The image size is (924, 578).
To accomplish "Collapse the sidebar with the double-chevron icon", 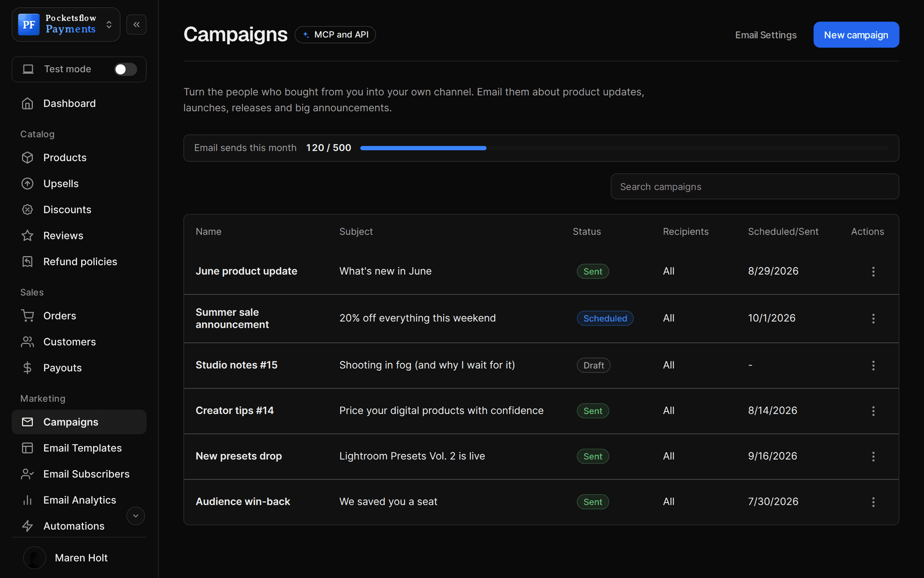I will pyautogui.click(x=136, y=25).
